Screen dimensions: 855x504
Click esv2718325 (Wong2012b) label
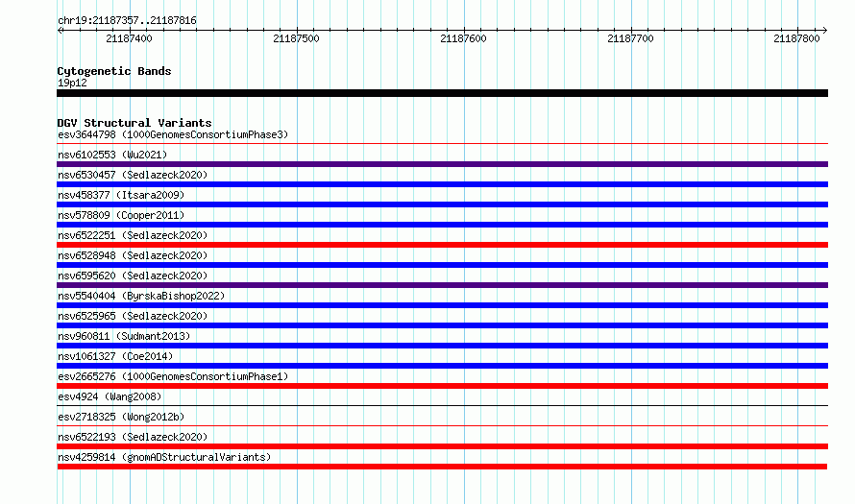121,417
